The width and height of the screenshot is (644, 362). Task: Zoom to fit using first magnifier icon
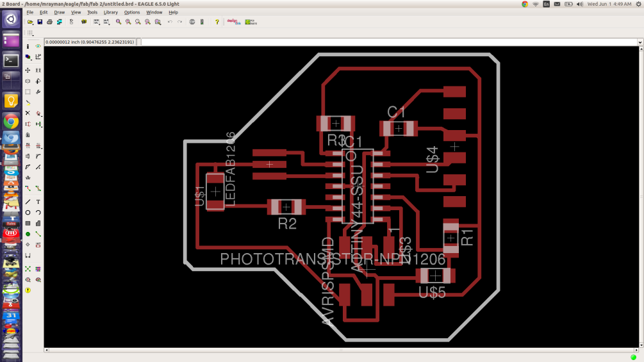(x=119, y=22)
